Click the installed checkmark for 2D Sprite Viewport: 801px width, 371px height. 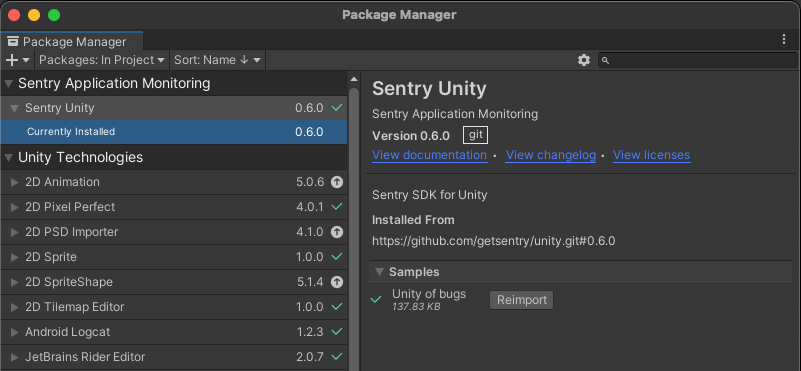pos(337,257)
